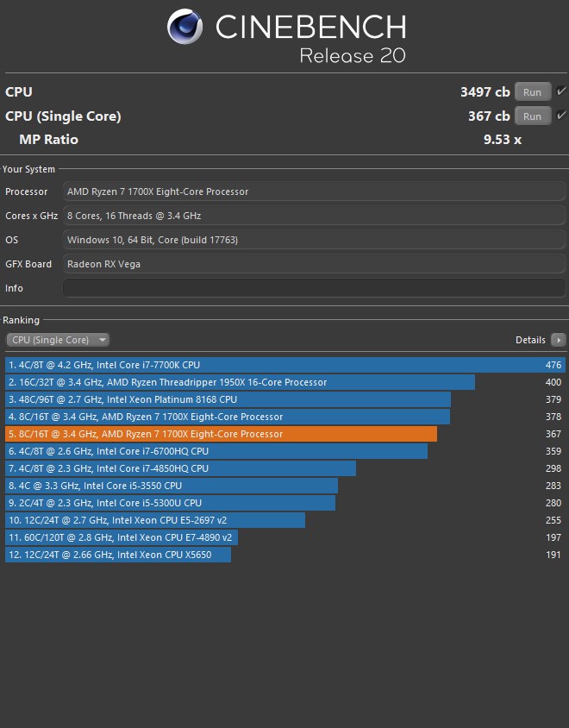Expand ranking Details with the arrow button
Image resolution: width=569 pixels, height=728 pixels.
click(559, 340)
